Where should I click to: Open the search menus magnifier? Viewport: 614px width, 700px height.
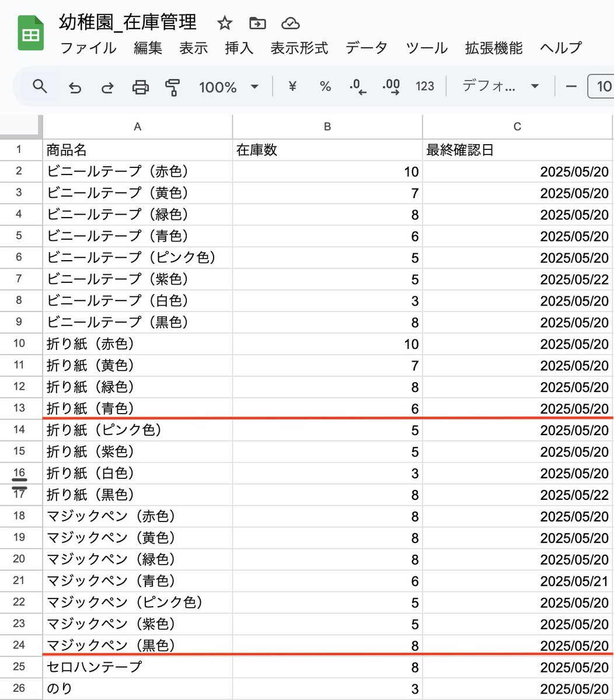[40, 87]
